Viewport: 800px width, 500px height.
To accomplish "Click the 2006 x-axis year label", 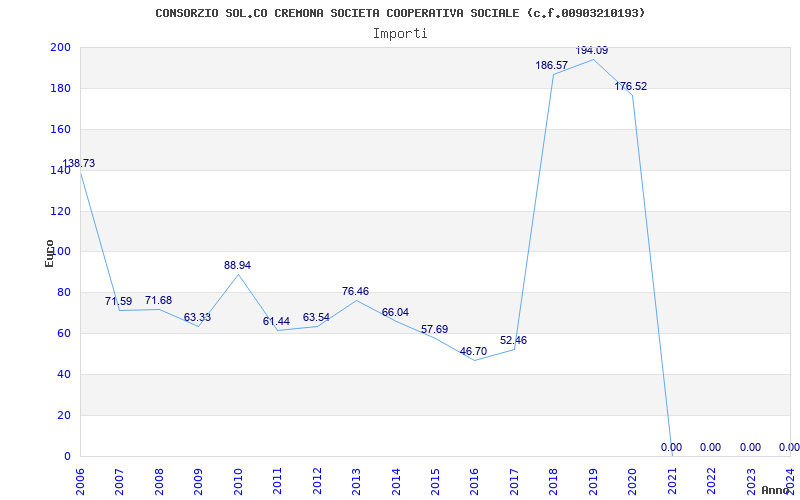I will pos(80,481).
